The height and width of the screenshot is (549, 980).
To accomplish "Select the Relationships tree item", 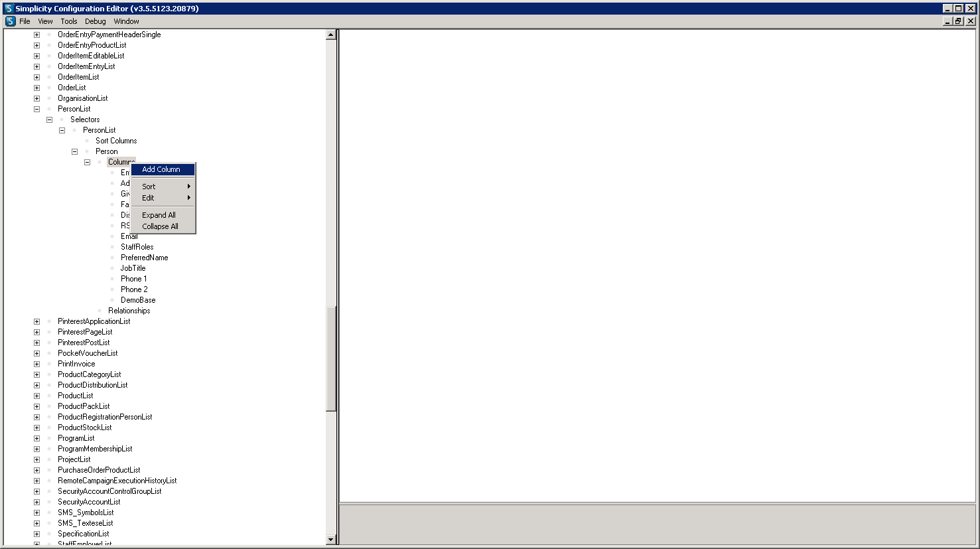I will coord(129,311).
